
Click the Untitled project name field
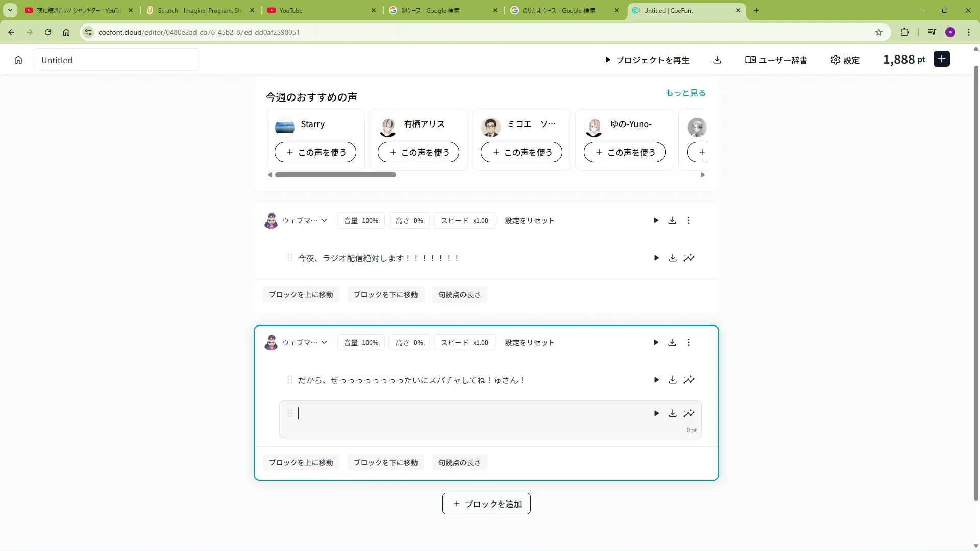(116, 60)
